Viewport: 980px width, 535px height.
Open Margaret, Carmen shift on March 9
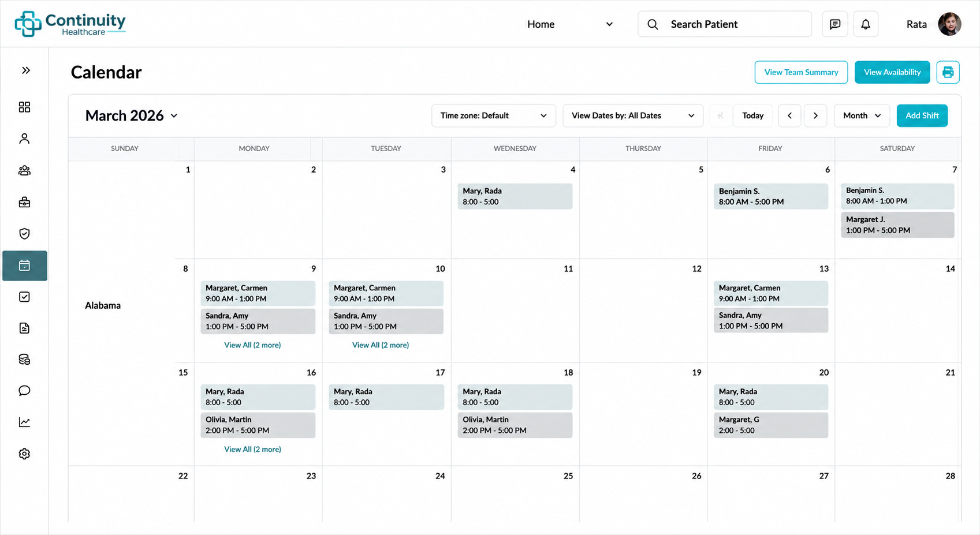[x=258, y=293]
